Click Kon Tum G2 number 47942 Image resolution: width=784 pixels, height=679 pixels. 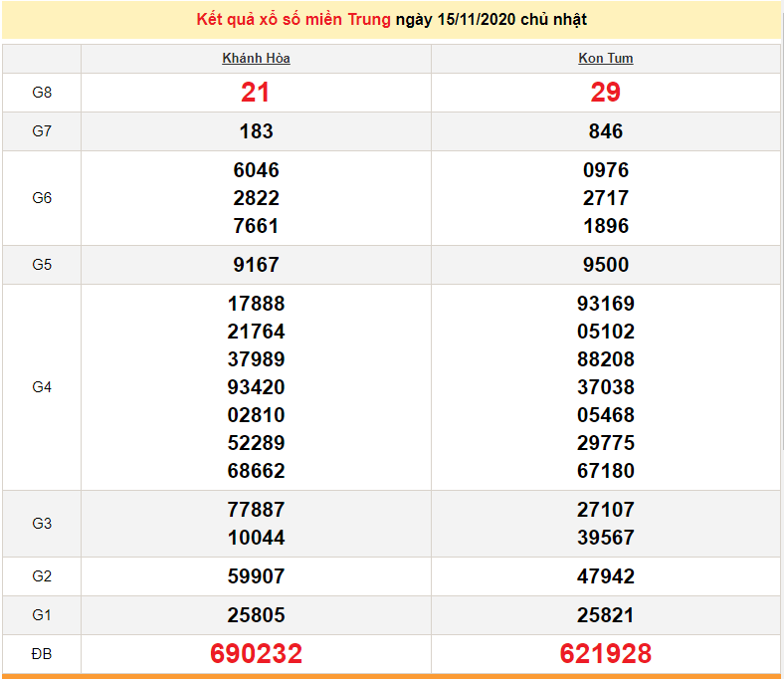605,576
